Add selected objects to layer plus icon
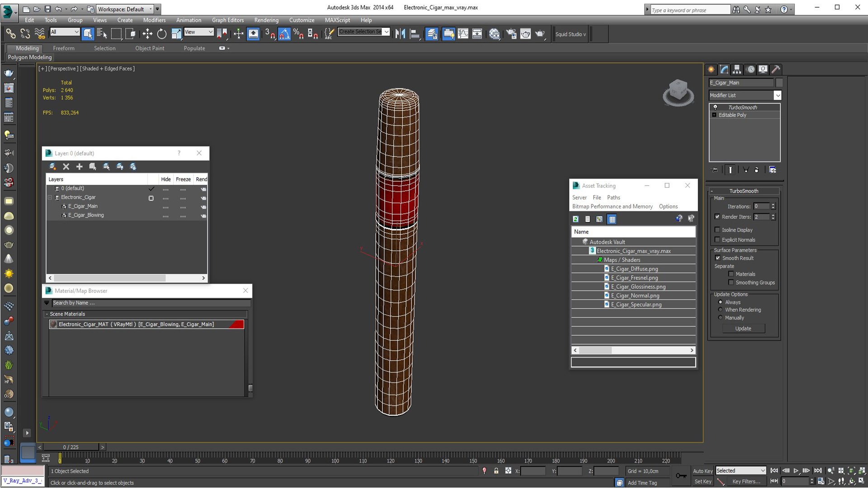 pos(79,167)
